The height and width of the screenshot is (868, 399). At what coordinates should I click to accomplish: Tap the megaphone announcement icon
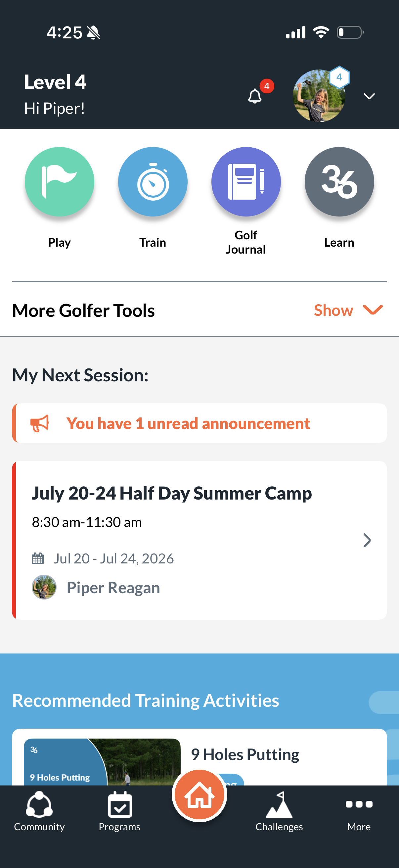click(40, 423)
